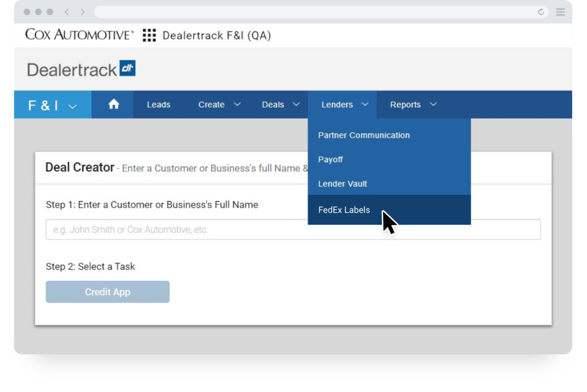Open Lender Vault
587x392 pixels.
point(341,184)
